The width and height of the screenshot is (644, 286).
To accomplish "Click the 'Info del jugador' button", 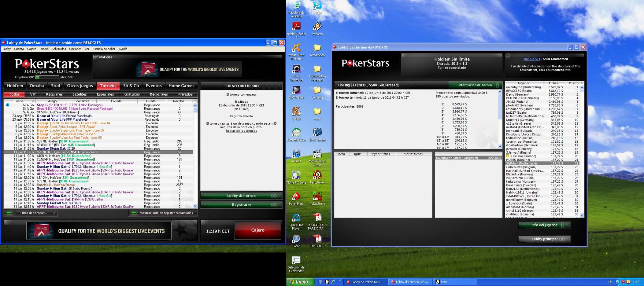I will point(544,225).
